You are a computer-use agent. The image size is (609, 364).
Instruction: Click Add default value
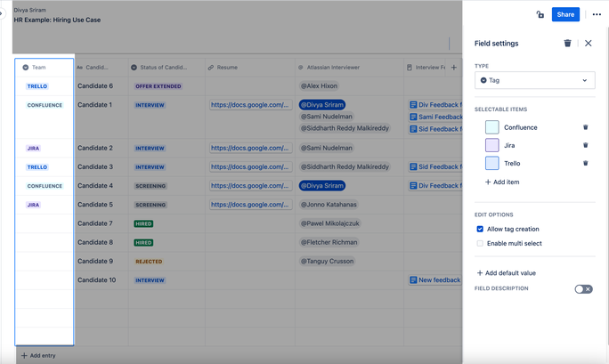point(507,273)
